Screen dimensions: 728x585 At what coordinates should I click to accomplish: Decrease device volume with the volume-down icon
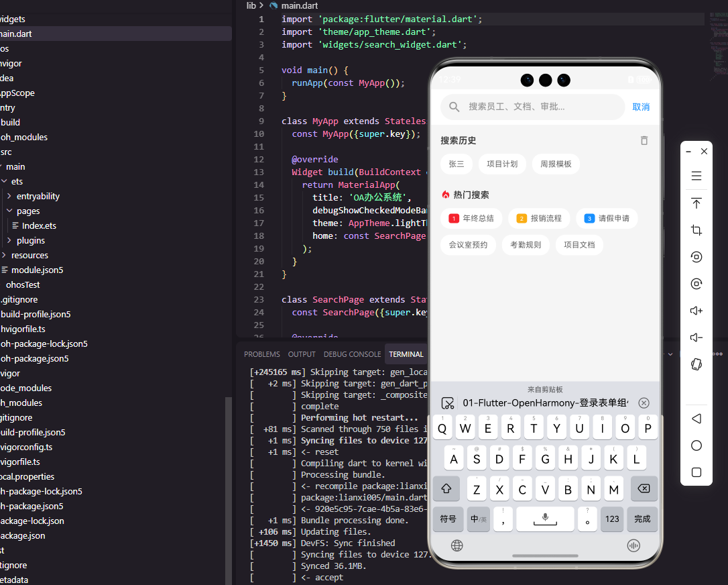[696, 337]
